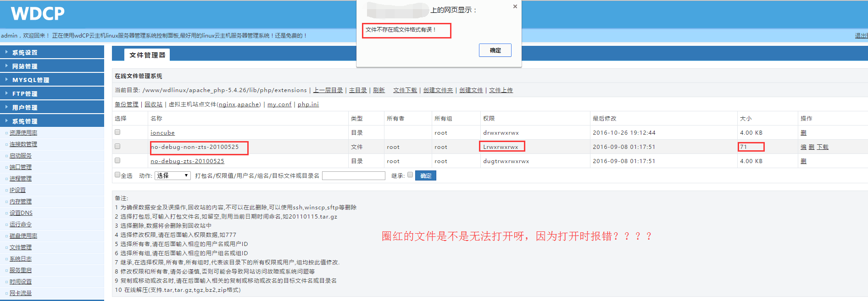This screenshot has height=301, width=868.
Task: Open the php.ini link
Action: pyautogui.click(x=308, y=104)
